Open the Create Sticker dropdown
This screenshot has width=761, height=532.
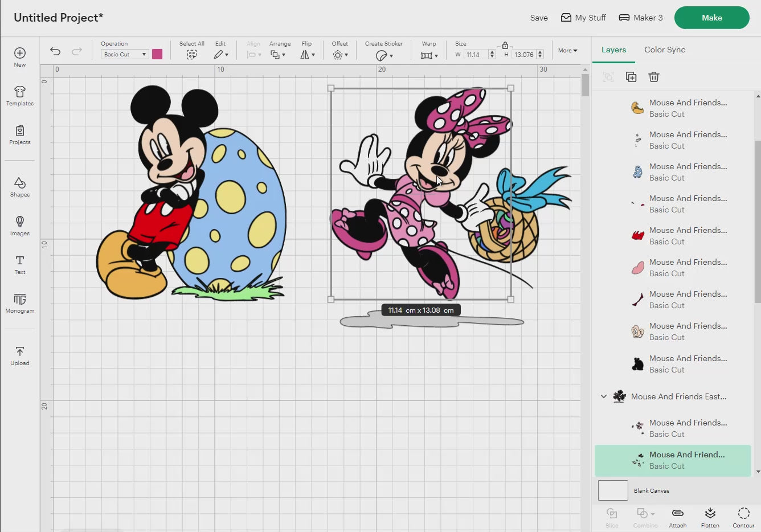[384, 55]
